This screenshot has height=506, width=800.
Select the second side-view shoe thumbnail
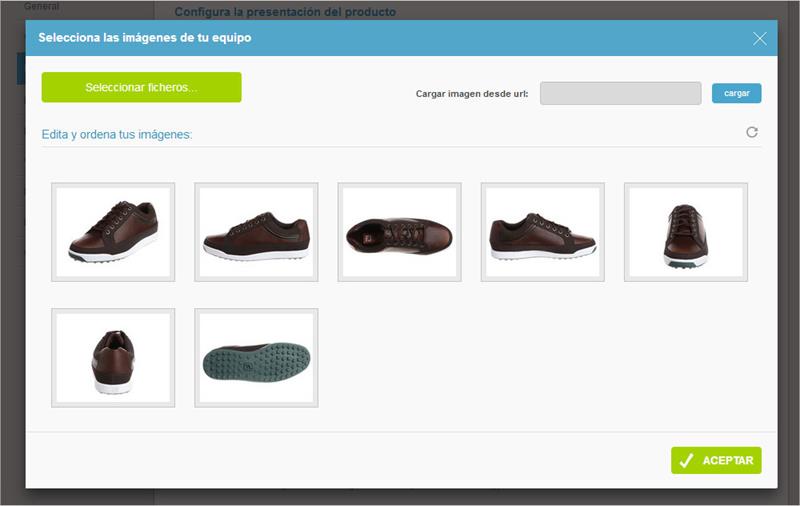click(256, 232)
